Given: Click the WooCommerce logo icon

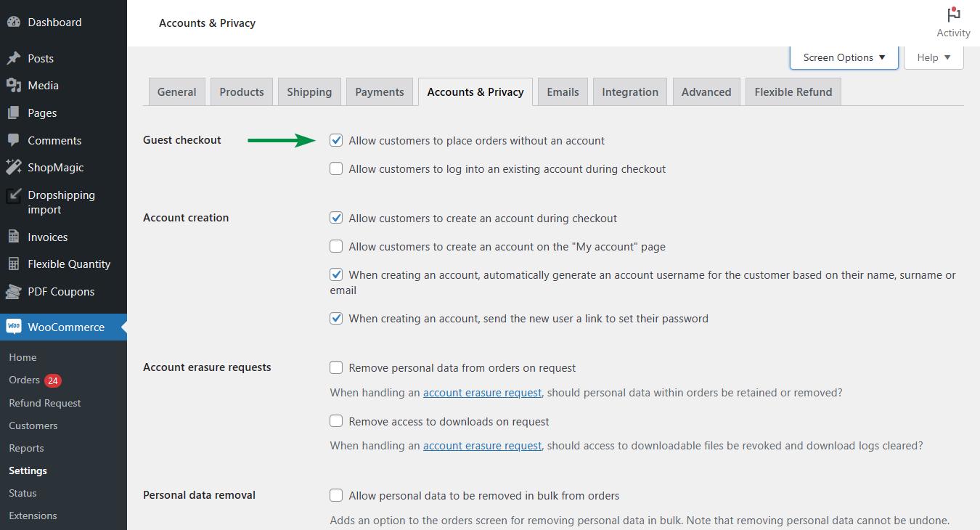Looking at the screenshot, I should (13, 327).
